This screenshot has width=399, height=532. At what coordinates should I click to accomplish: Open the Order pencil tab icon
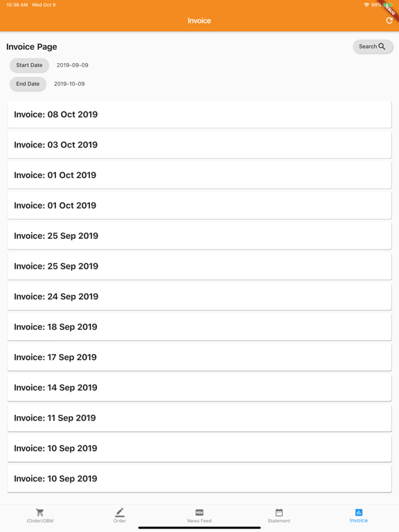click(x=119, y=513)
